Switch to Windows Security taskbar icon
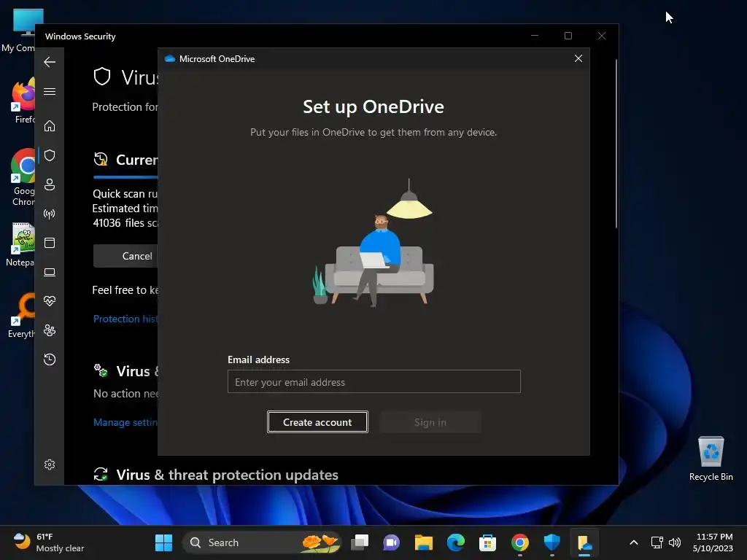 coord(552,542)
